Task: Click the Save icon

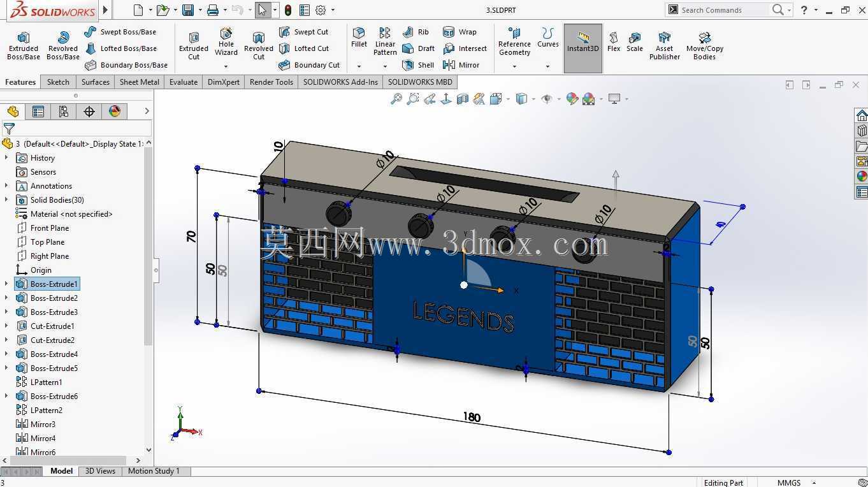Action: 188,10
